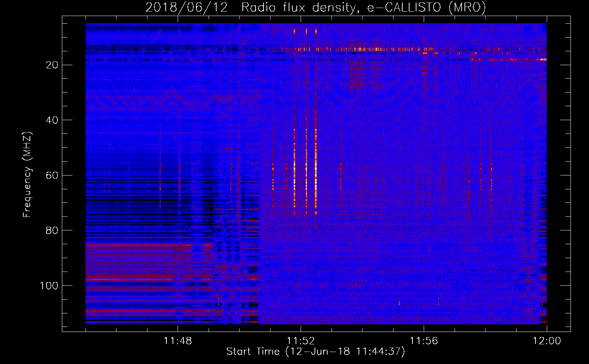Click the 40 MHz frequency tick label
Screen dimensions: 589x364
52,120
